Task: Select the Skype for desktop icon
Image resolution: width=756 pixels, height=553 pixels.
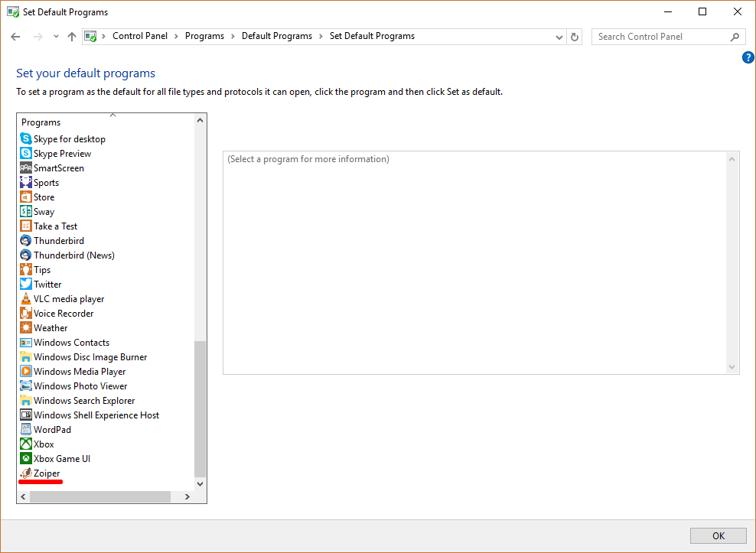Action: [x=26, y=139]
